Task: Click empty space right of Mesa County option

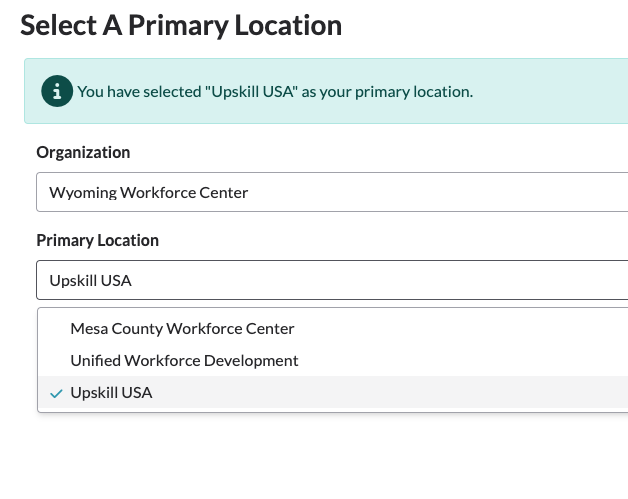Action: point(460,328)
